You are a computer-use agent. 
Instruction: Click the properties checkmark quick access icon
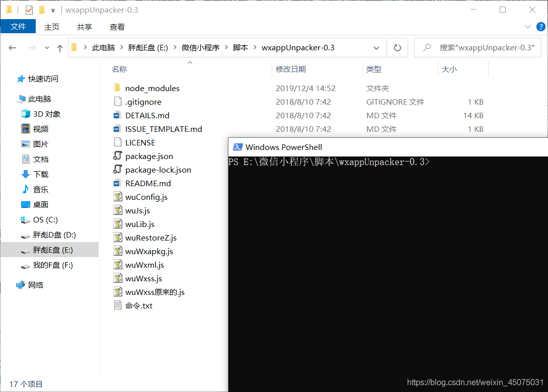[x=29, y=10]
